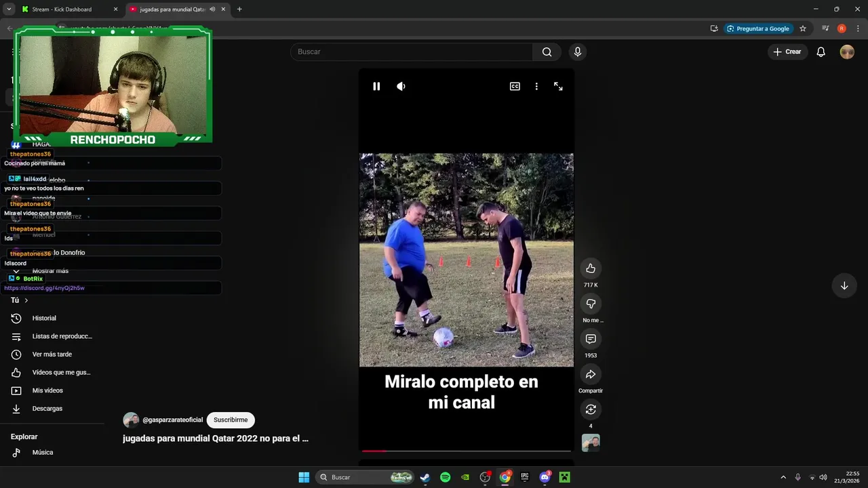868x488 pixels.
Task: Open a new browser tab
Action: click(239, 9)
